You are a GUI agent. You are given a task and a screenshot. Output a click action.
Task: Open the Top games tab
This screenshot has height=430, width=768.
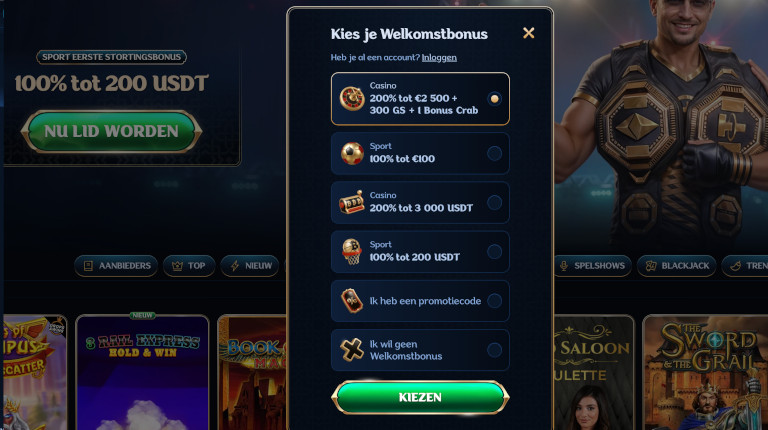(x=189, y=265)
